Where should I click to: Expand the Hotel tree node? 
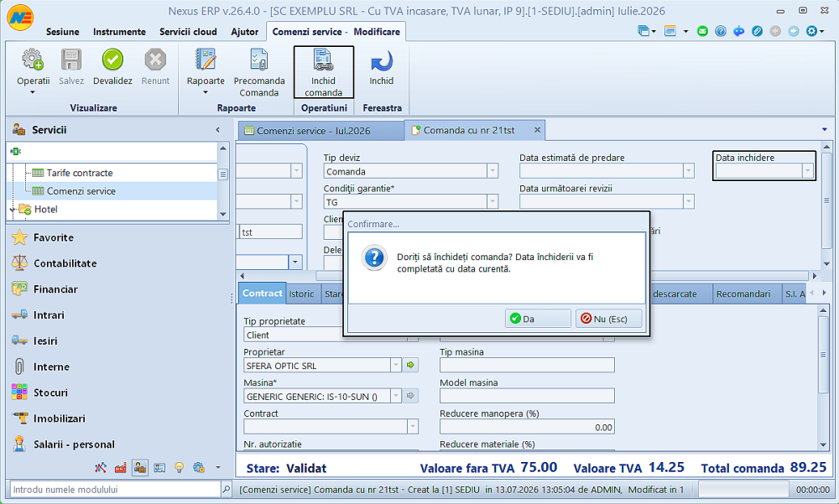(13, 210)
